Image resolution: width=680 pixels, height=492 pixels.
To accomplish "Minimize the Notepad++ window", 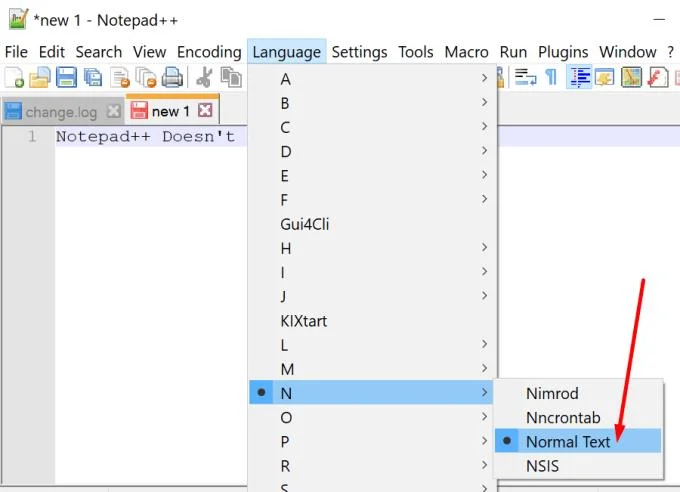I will coord(659,20).
